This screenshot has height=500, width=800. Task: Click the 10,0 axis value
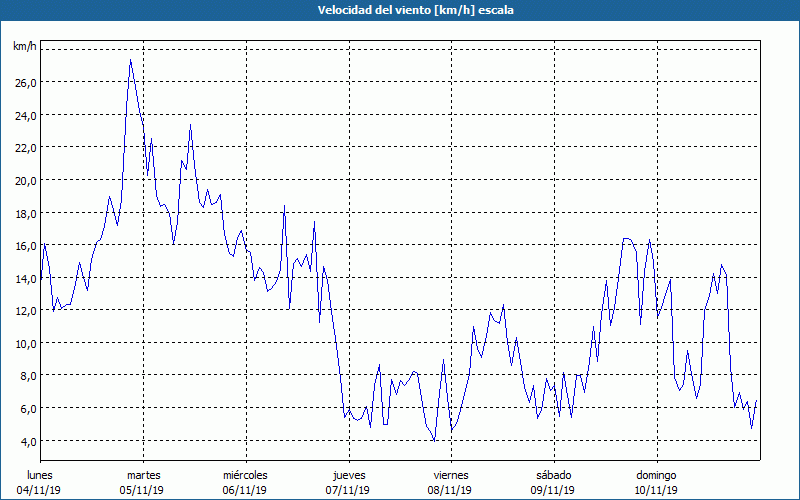[x=26, y=344]
